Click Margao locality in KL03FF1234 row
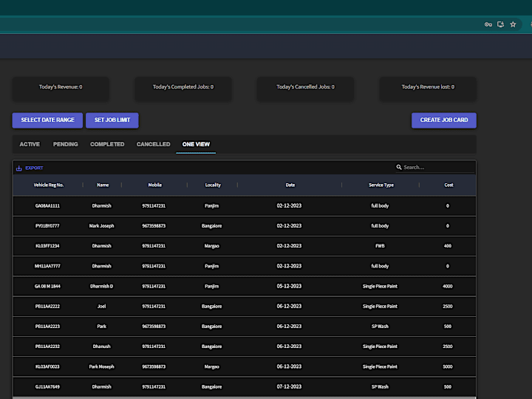The image size is (532, 399). click(212, 246)
